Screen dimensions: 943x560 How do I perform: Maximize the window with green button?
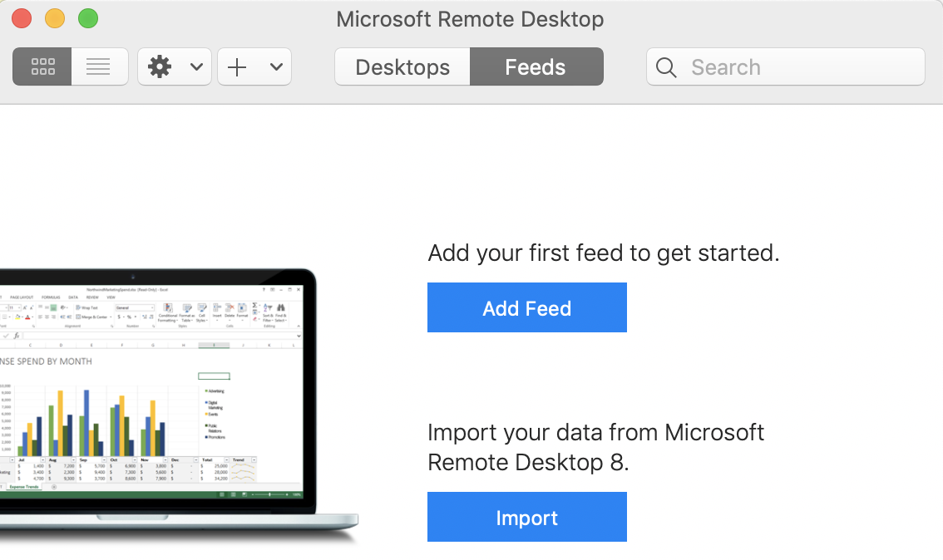88,18
